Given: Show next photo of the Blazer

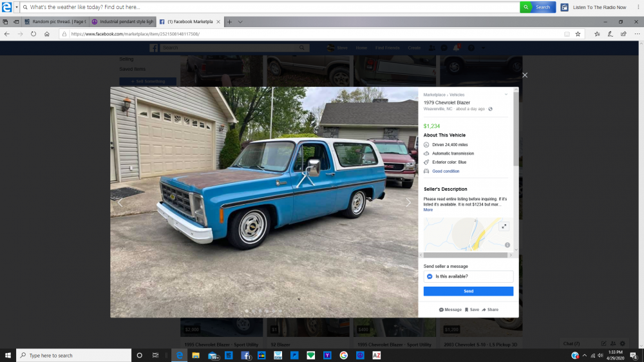Looking at the screenshot, I should coord(408,202).
